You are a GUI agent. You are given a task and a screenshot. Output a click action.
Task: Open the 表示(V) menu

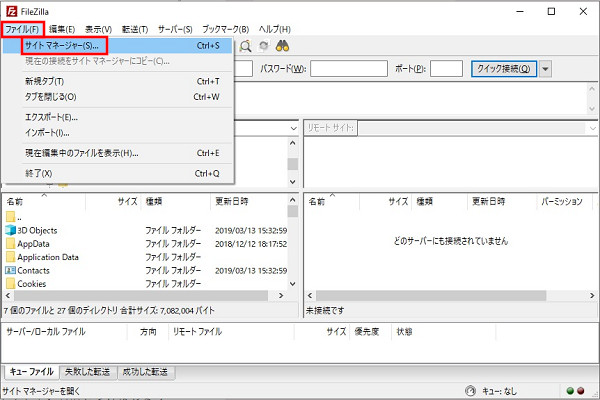(98, 29)
